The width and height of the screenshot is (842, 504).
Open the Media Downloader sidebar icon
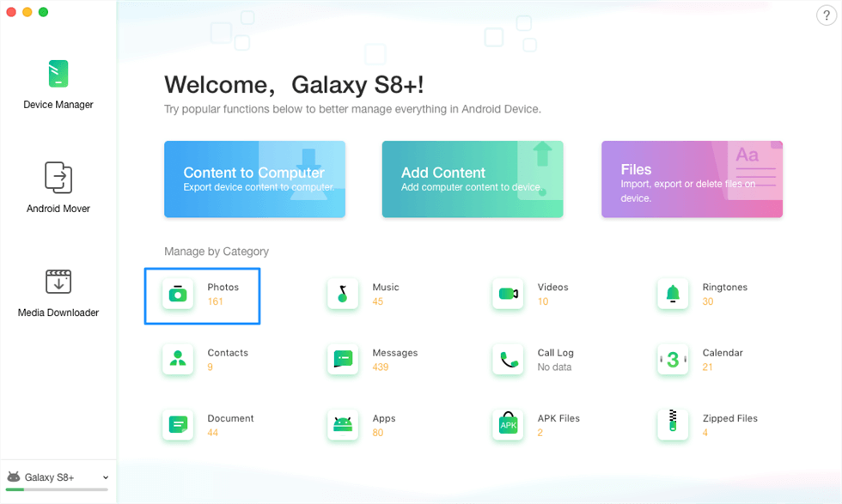[x=58, y=282]
